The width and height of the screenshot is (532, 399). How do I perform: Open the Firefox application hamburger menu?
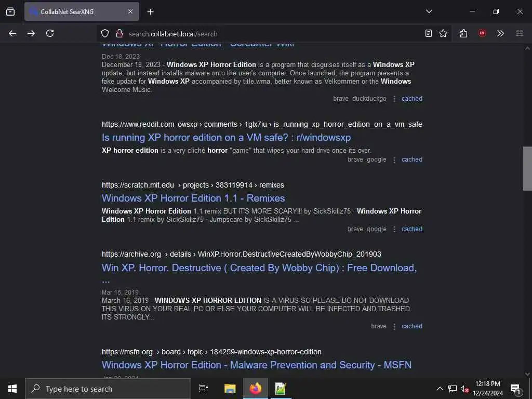click(520, 33)
